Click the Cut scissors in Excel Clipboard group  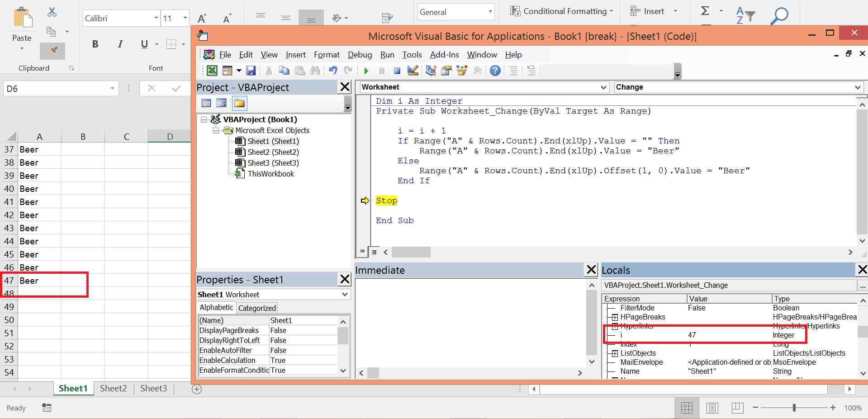52,12
